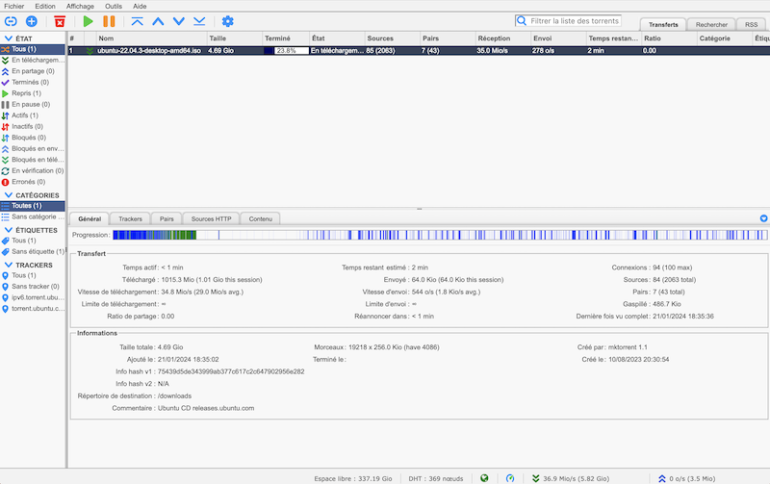Select Sans tracker (0) filter

32,286
